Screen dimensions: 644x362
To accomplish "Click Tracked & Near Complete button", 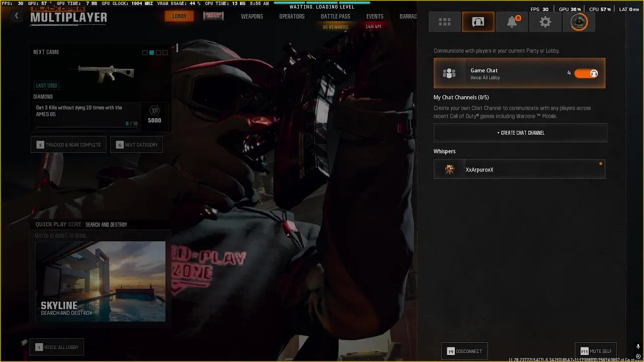I will tap(68, 145).
